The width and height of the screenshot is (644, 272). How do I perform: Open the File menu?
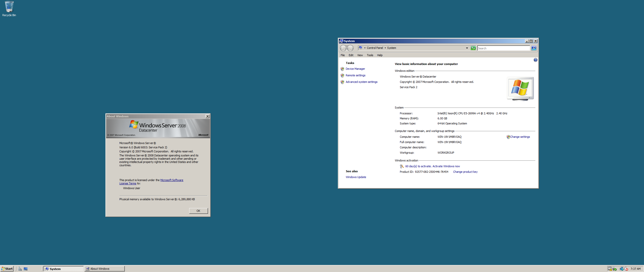click(343, 55)
